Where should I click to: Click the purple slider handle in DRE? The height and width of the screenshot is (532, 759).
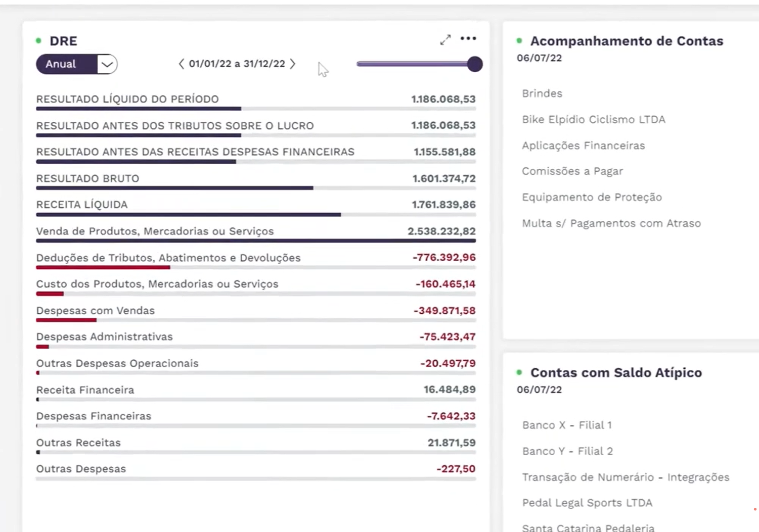coord(474,64)
